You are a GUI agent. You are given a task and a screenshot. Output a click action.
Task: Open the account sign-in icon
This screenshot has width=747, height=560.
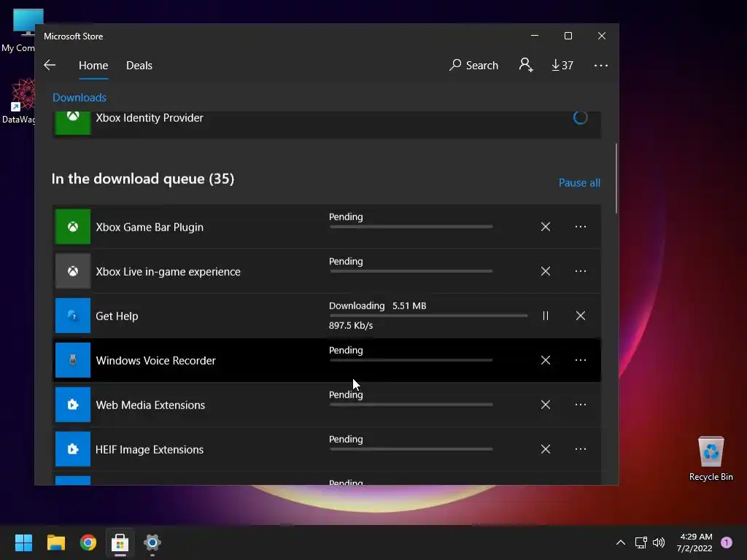coord(526,65)
